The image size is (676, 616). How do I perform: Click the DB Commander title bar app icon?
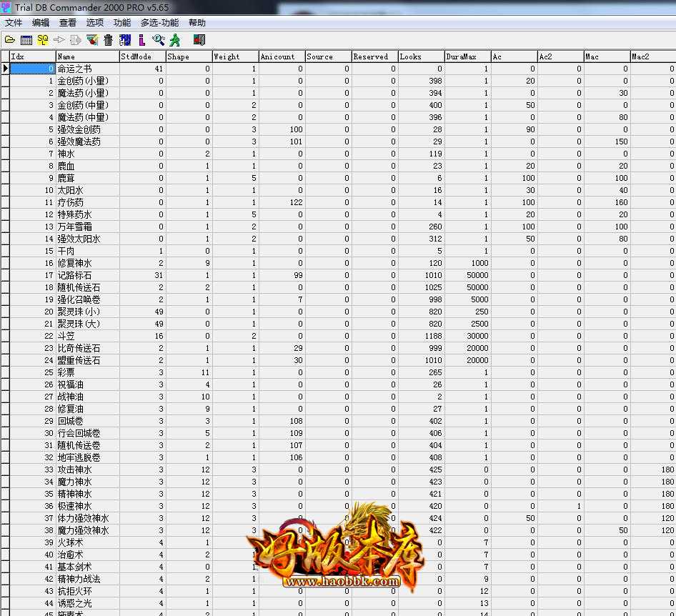tap(6, 7)
